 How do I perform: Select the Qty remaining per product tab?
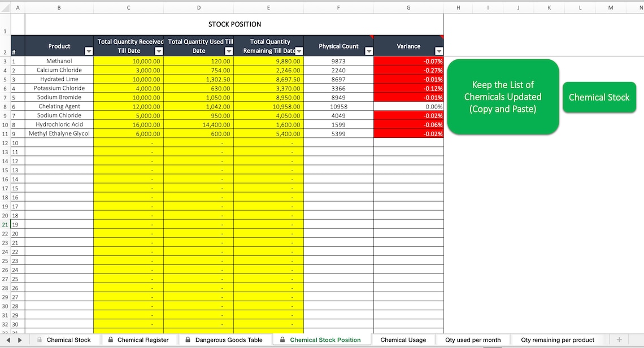(557, 340)
